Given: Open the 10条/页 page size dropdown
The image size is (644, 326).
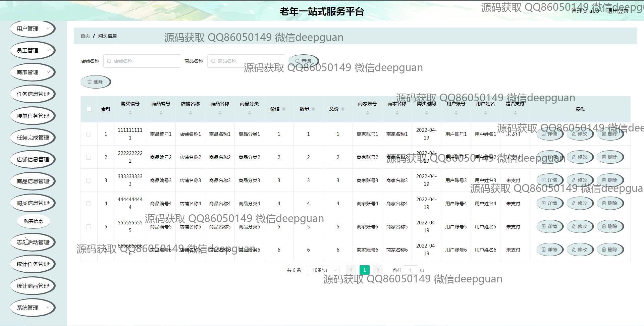Looking at the screenshot, I should [x=322, y=270].
